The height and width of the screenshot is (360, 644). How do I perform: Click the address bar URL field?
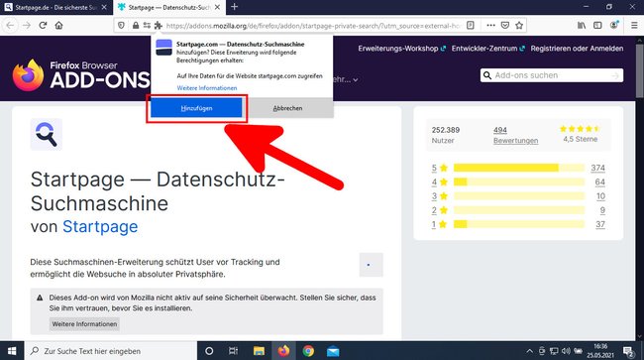[313, 26]
